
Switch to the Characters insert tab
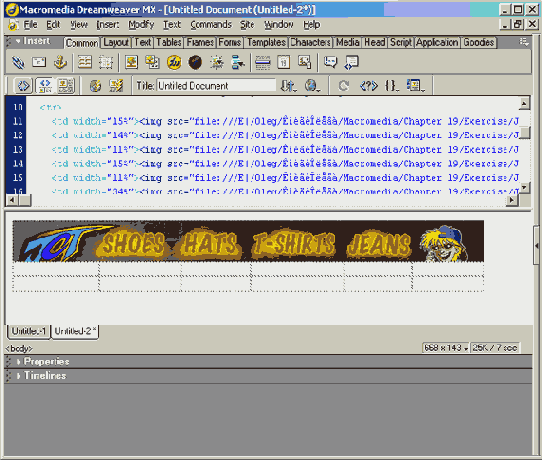pos(310,43)
